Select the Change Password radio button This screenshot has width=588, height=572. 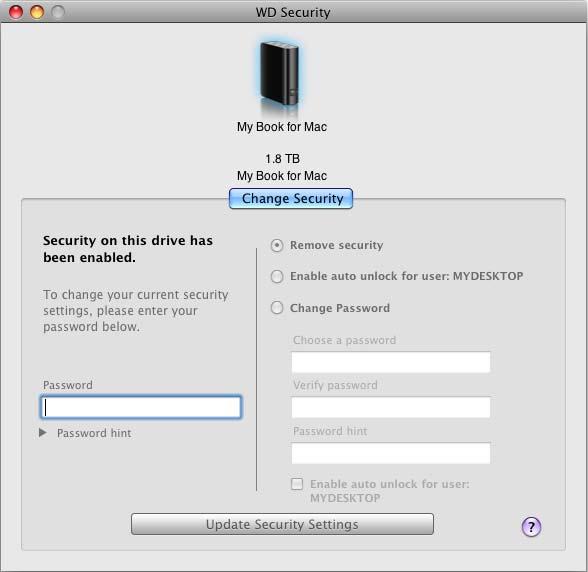point(277,308)
